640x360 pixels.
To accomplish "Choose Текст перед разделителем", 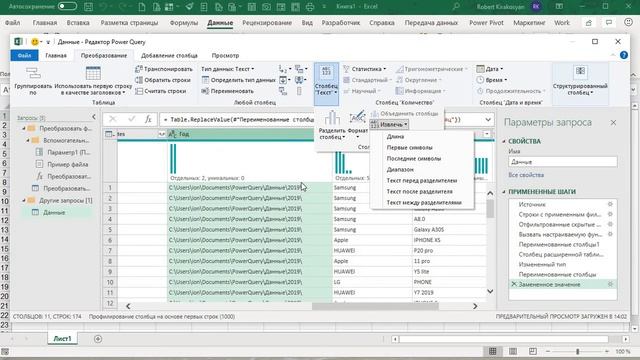I will (x=422, y=180).
